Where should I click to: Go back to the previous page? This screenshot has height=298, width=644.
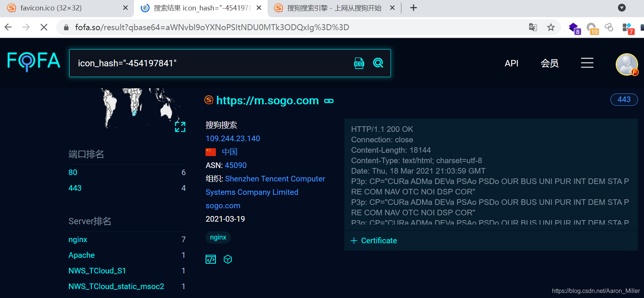click(x=8, y=27)
